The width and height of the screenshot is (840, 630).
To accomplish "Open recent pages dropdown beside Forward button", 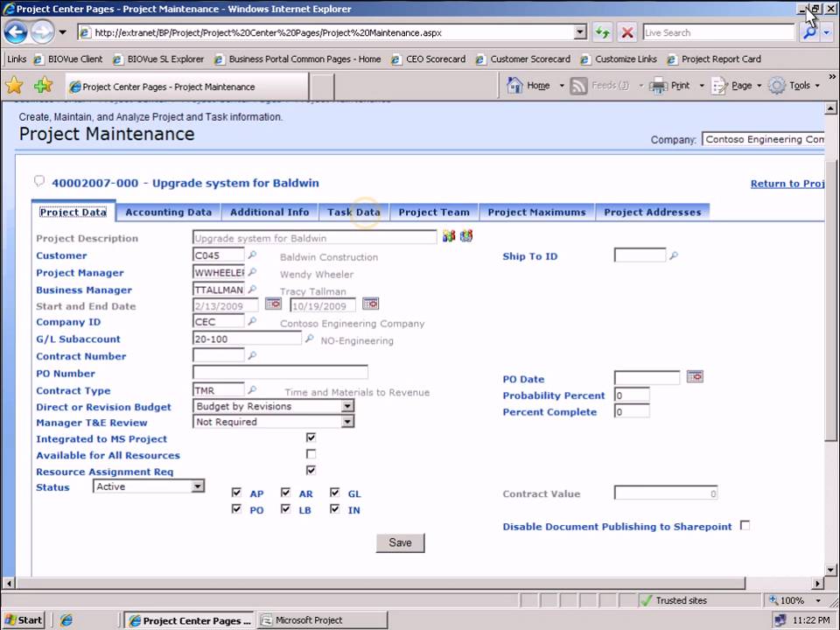I will 63,32.
